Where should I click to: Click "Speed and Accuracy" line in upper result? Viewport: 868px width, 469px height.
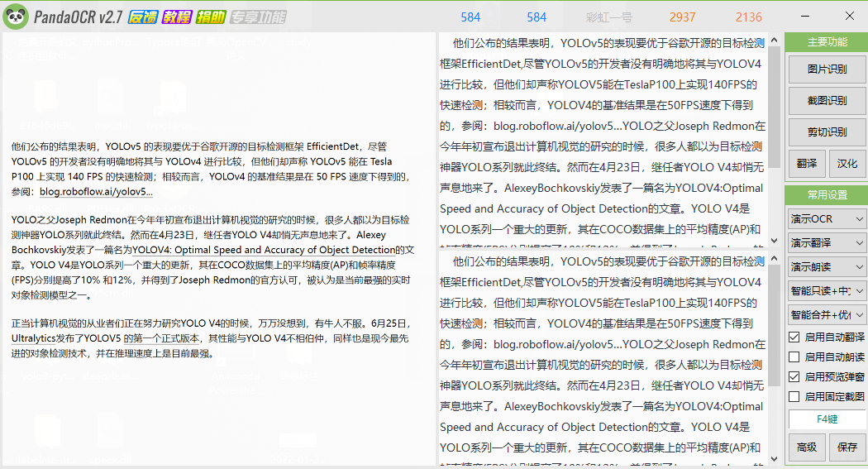coord(595,208)
